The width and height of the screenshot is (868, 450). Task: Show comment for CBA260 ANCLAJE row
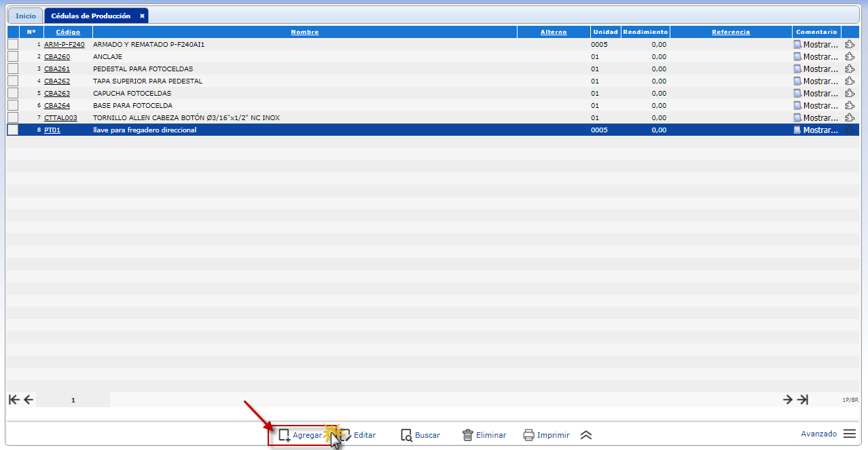click(816, 56)
